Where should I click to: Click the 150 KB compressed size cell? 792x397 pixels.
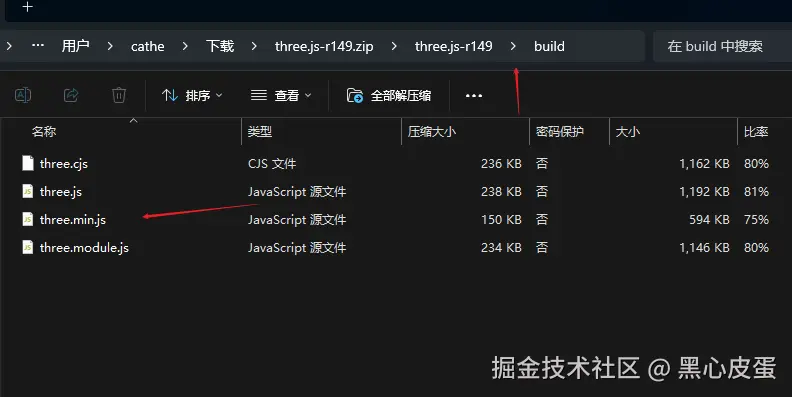[x=501, y=220]
